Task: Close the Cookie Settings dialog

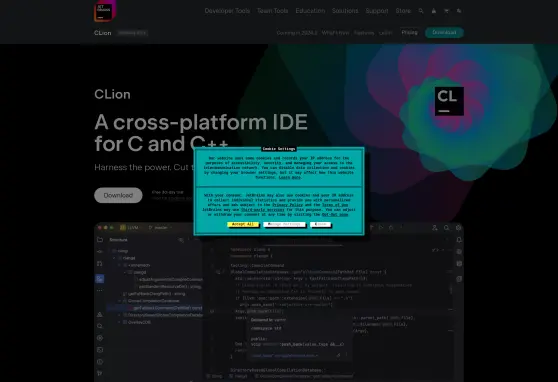Action: pos(320,224)
